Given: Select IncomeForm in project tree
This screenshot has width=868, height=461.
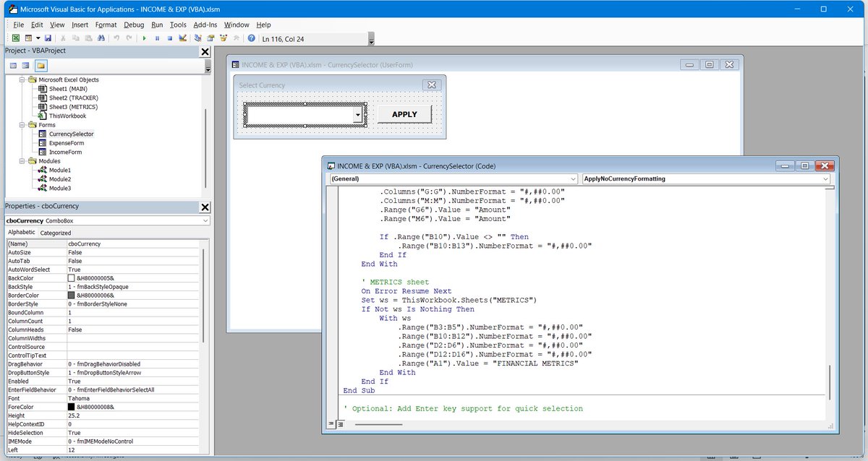Looking at the screenshot, I should point(64,152).
